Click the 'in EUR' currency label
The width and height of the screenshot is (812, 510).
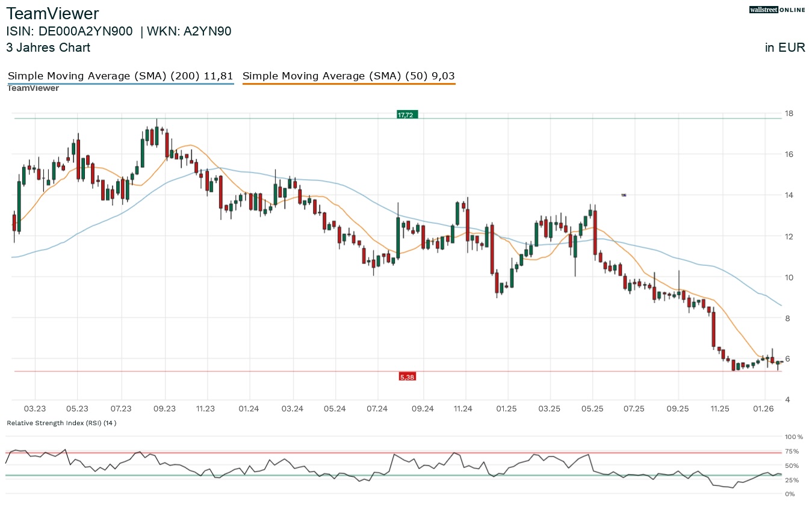tap(785, 48)
